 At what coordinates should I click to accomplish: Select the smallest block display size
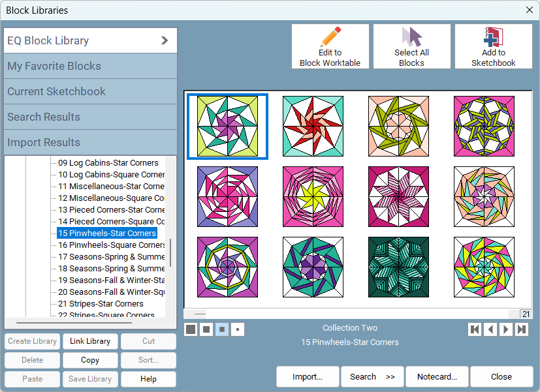tap(238, 329)
